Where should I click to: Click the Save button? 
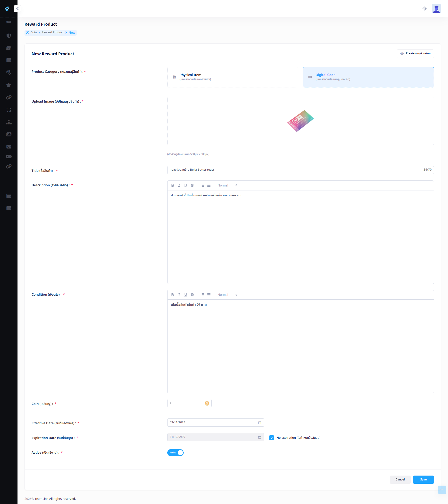click(423, 480)
